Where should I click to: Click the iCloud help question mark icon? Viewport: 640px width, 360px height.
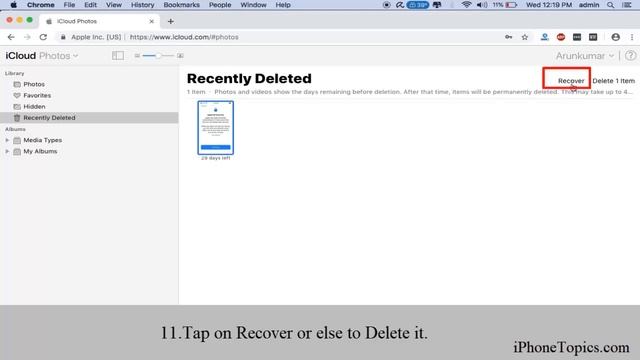tap(630, 56)
